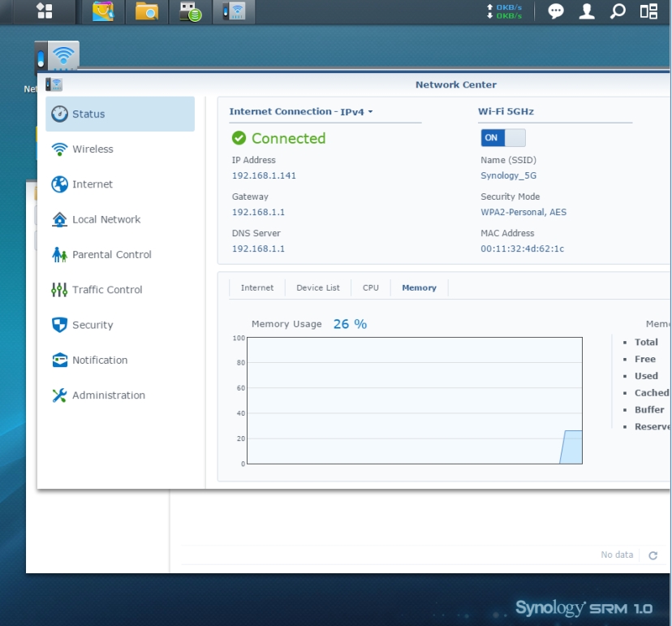Image resolution: width=672 pixels, height=626 pixels.
Task: Open the Administration section
Action: tap(108, 395)
